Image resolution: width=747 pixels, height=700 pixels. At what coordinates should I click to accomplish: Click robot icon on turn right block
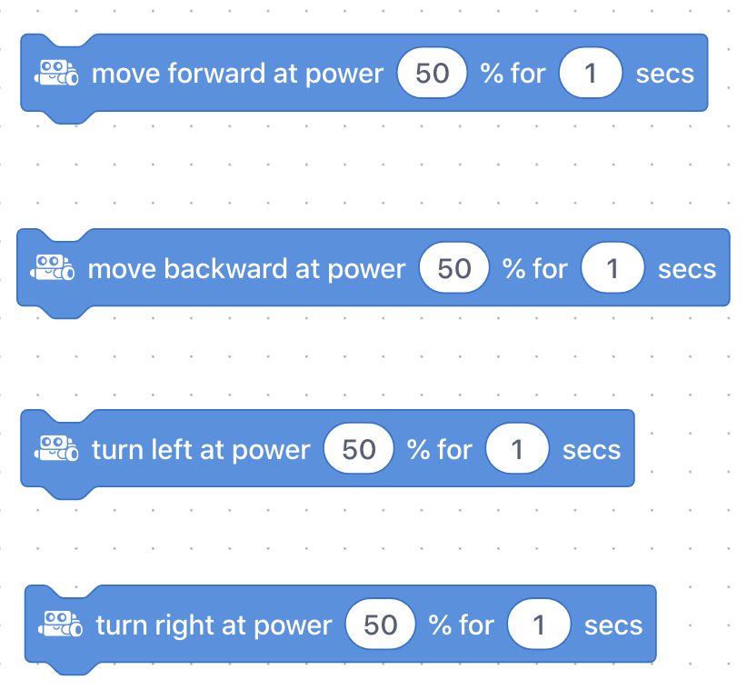(61, 624)
